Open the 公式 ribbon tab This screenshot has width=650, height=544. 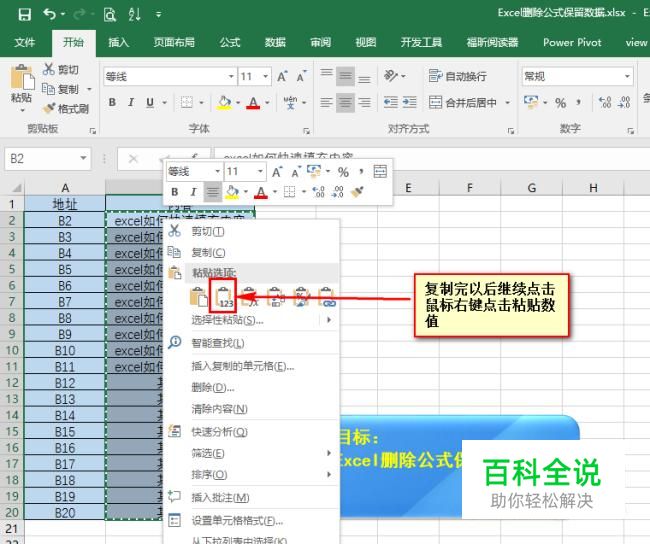(x=230, y=42)
